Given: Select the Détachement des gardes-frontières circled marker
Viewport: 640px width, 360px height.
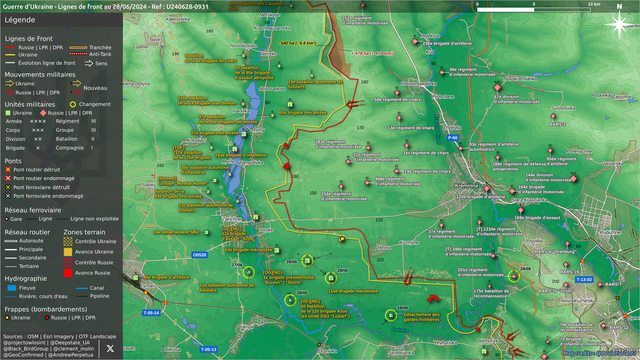Looking at the screenshot, I should [391, 315].
